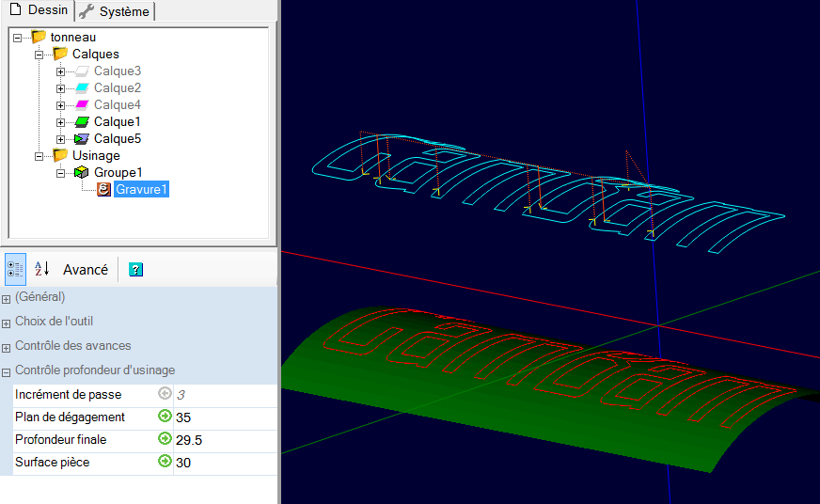The height and width of the screenshot is (504, 820).
Task: Select the Incrément de passe property label
Action: 68,395
